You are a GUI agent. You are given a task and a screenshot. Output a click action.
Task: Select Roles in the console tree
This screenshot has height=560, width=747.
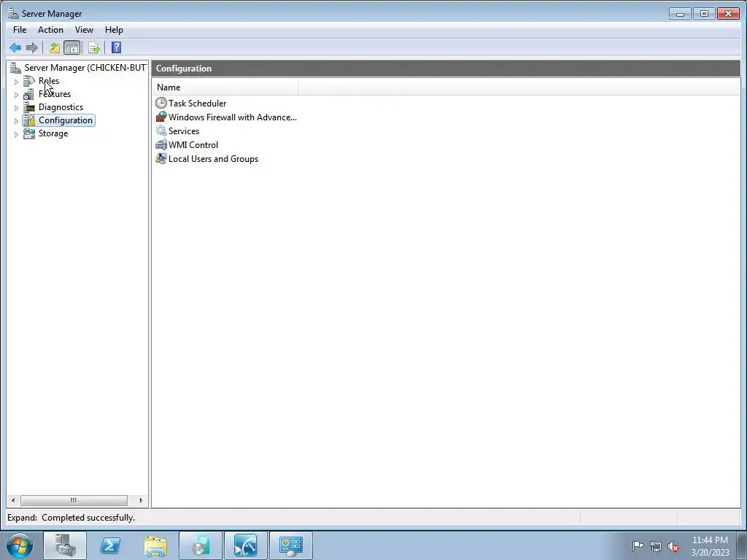pos(49,81)
